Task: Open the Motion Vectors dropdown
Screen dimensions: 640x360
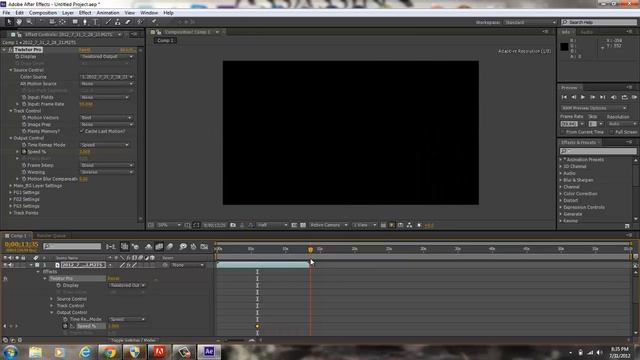Action: 107,118
